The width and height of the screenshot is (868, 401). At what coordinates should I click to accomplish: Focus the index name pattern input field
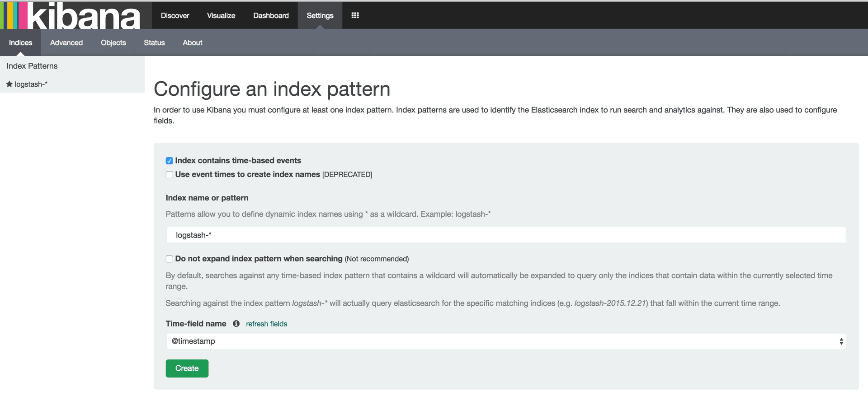point(505,235)
